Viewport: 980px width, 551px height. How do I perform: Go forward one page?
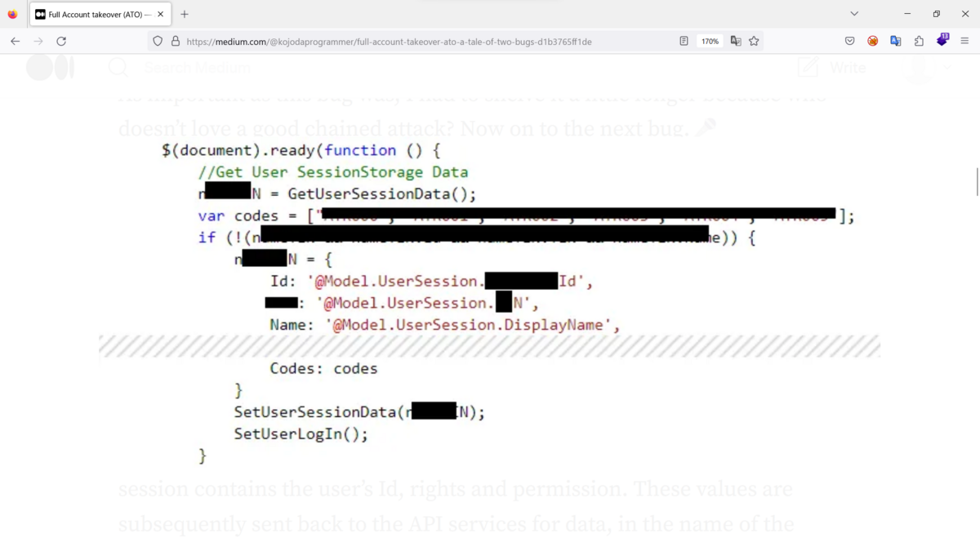(38, 41)
